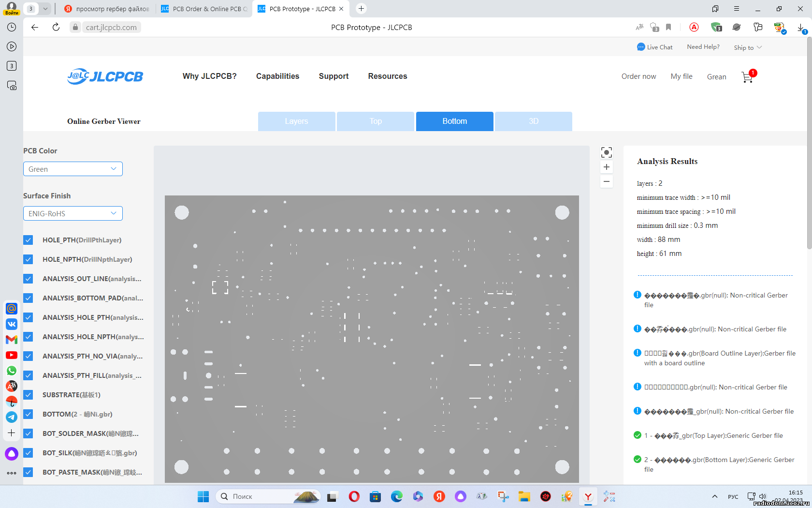812x508 pixels.
Task: Open browser history clock icon
Action: tap(12, 27)
